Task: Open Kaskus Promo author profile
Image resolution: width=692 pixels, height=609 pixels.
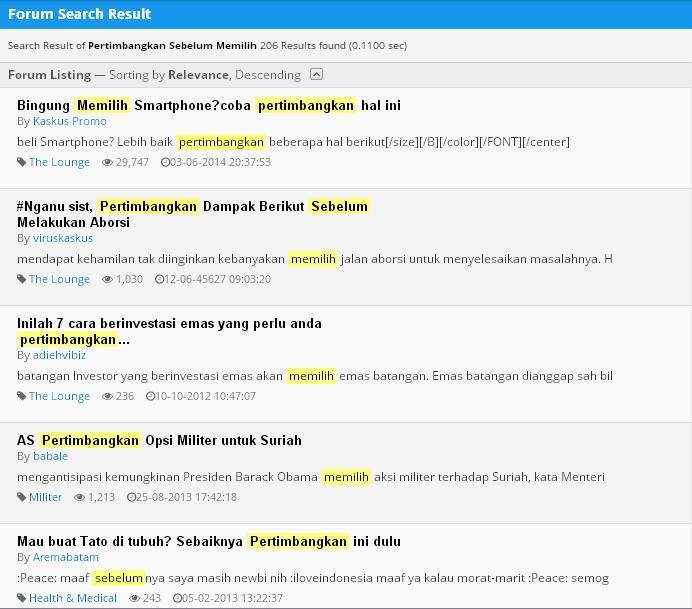Action: (x=70, y=121)
